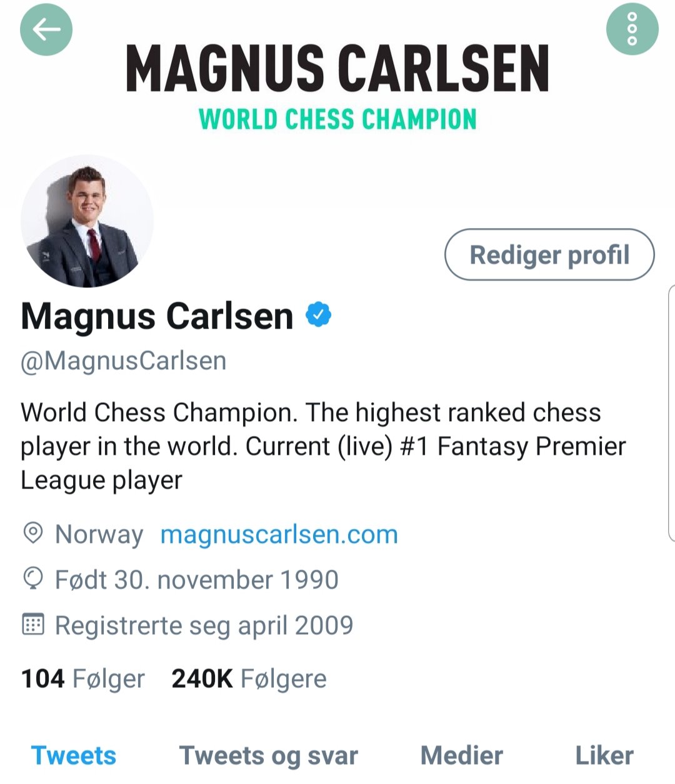Tap the back arrow icon
The image size is (675, 784).
point(46,29)
